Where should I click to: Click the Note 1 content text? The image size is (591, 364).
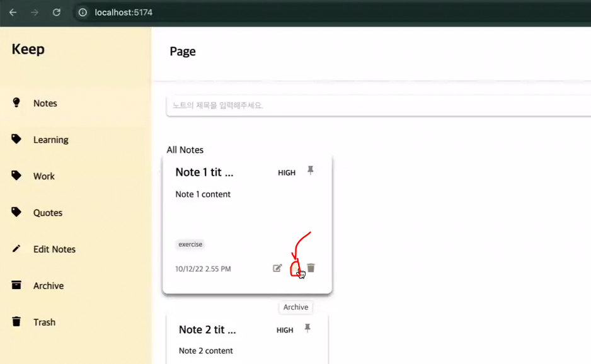[203, 195]
